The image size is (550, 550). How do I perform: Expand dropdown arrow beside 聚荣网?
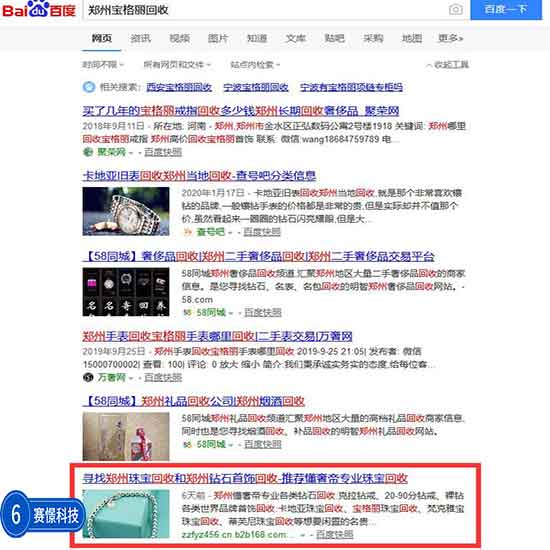tap(131, 153)
